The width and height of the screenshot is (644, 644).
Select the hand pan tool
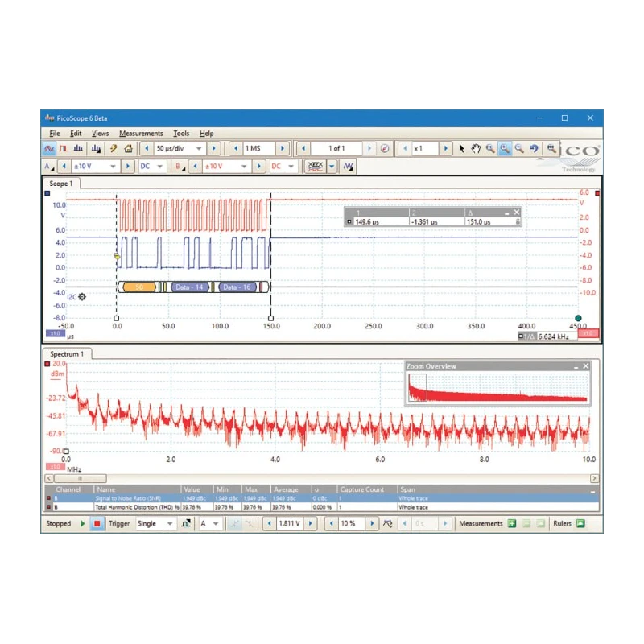476,149
